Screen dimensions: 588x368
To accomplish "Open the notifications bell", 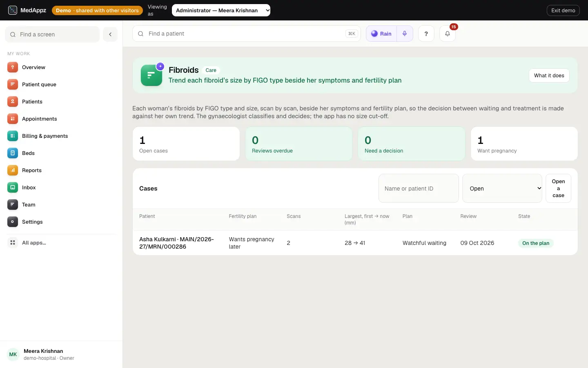I will click(448, 34).
